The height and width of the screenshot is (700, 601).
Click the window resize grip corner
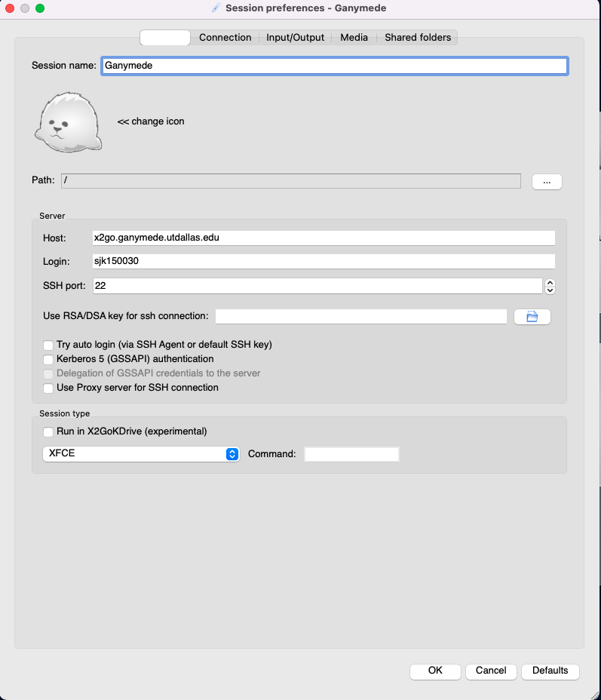(595, 695)
